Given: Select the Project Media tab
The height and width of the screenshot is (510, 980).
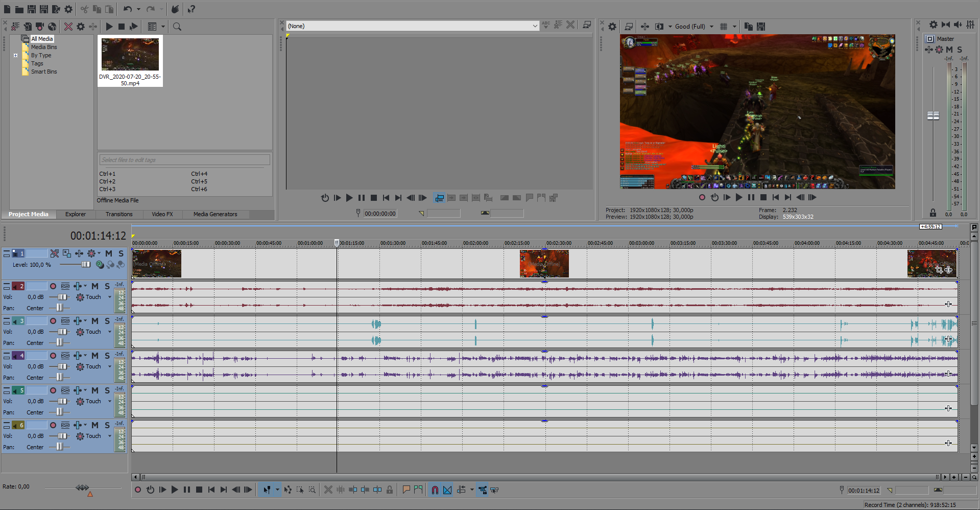Looking at the screenshot, I should [x=29, y=214].
